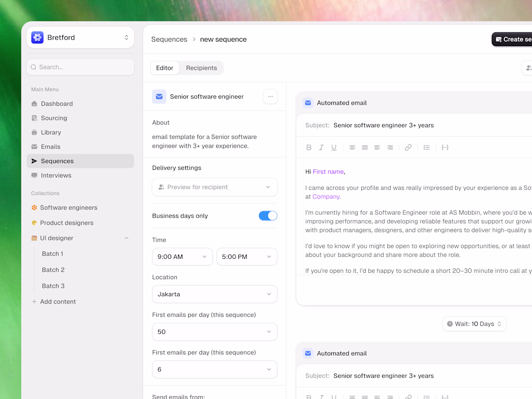Image resolution: width=532 pixels, height=399 pixels.
Task: Click the second email Subject field
Action: click(414, 376)
